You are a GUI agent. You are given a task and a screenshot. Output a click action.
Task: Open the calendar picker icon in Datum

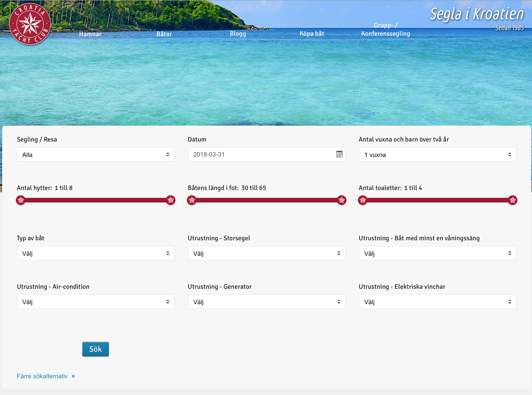click(339, 154)
